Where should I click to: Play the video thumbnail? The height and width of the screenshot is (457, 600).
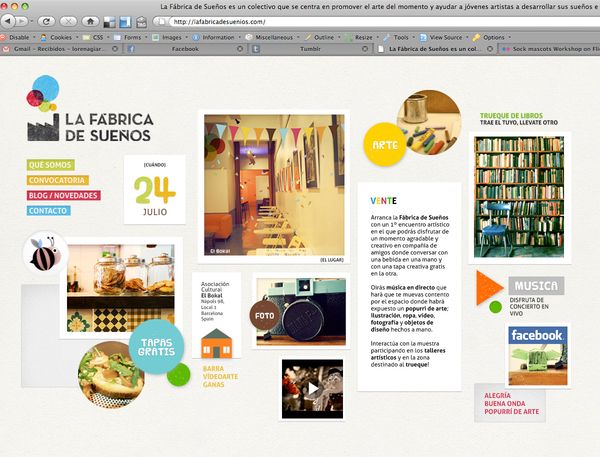(313, 389)
